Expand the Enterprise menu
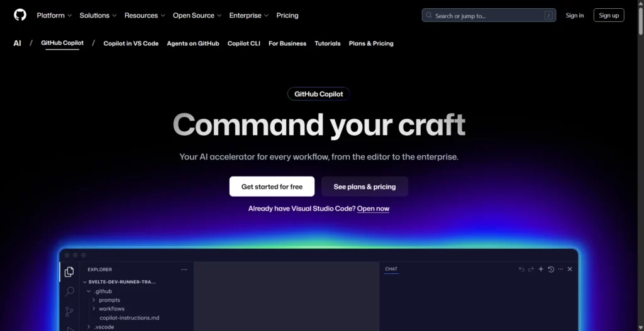 (248, 15)
